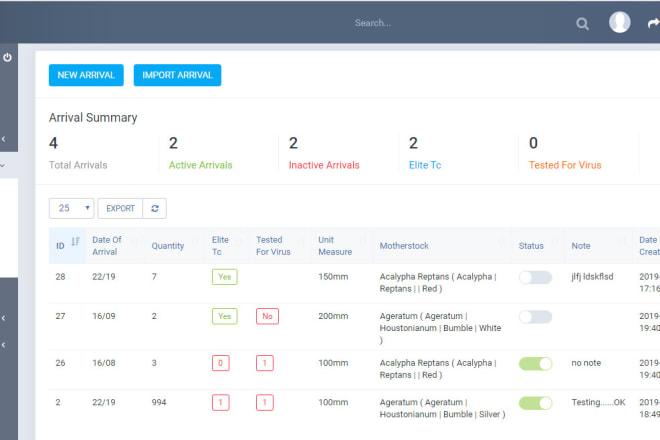Image resolution: width=660 pixels, height=440 pixels.
Task: Click the Arrival Summary heading
Action: pos(93,117)
